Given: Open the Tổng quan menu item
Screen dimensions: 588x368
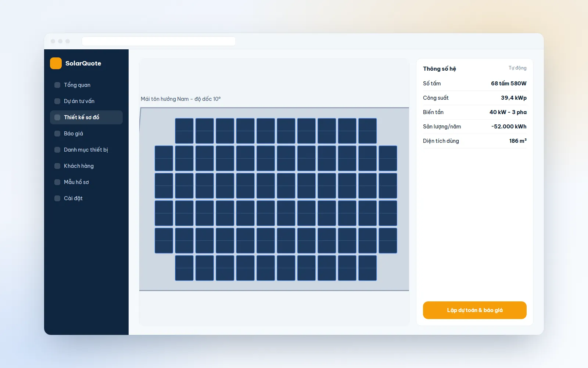Looking at the screenshot, I should [86, 85].
